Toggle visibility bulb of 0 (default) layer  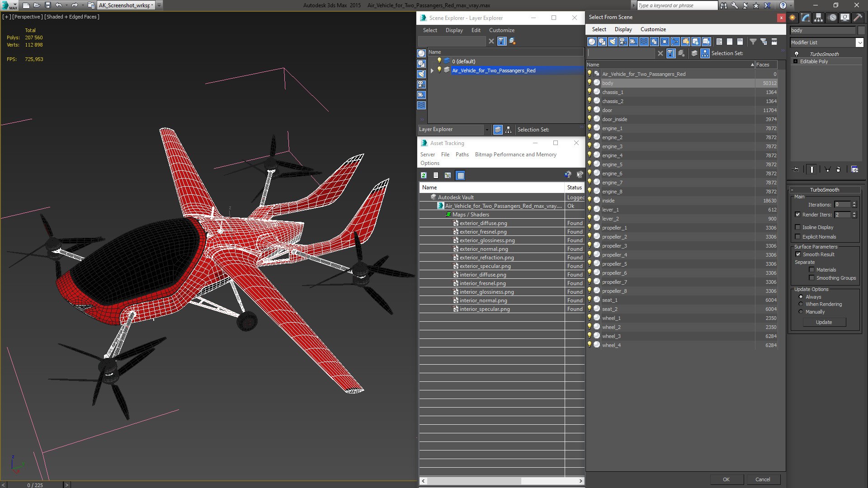pos(439,61)
